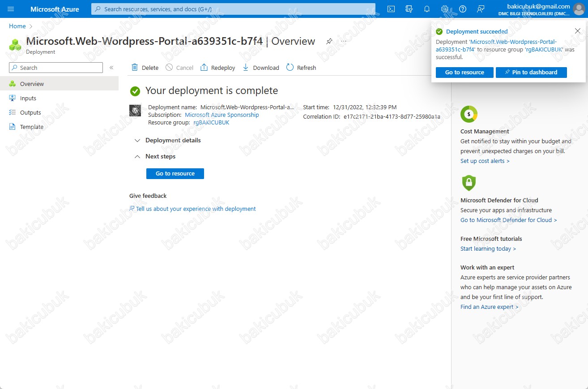Close the Deployment succeeded notification

point(578,31)
